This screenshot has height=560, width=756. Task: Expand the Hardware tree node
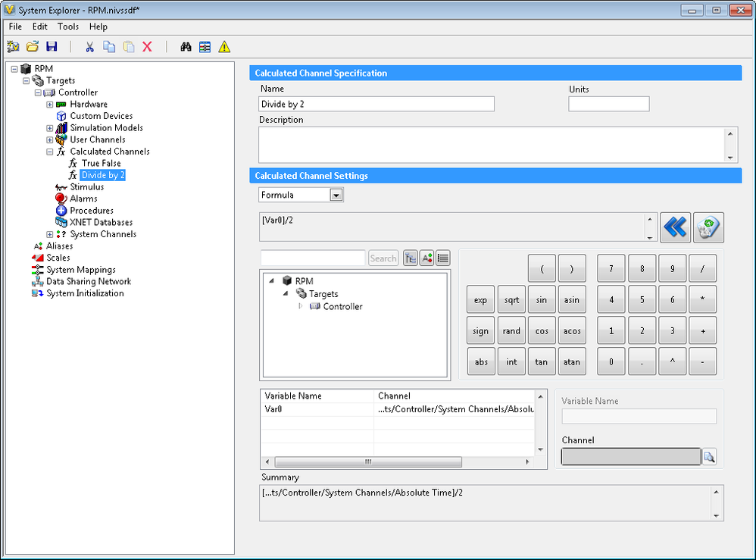point(50,105)
